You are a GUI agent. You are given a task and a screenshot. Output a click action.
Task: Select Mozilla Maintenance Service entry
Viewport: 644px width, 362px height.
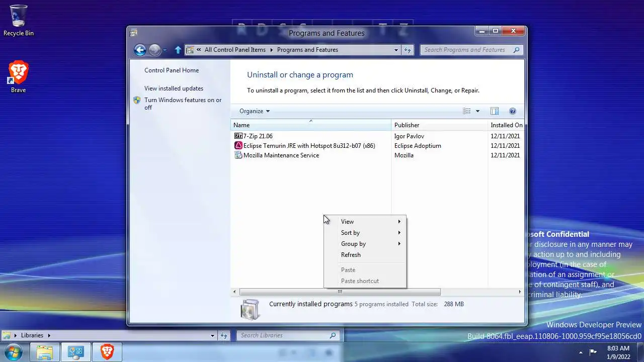tap(281, 155)
